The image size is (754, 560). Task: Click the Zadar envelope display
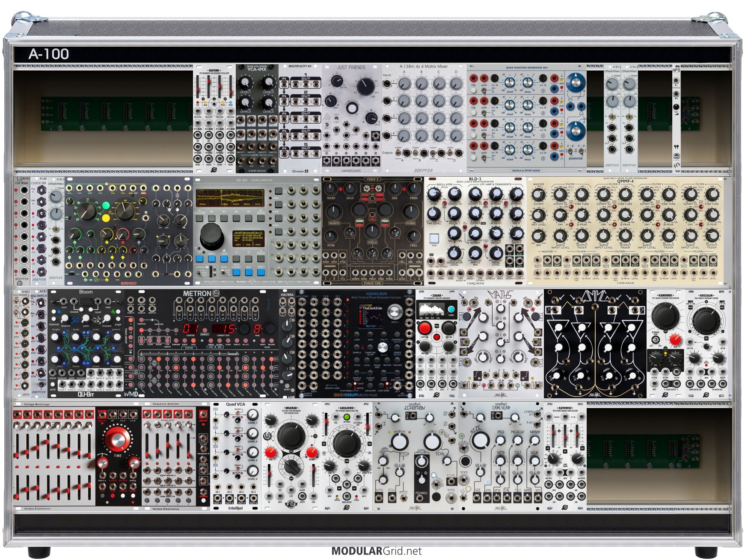click(432, 309)
